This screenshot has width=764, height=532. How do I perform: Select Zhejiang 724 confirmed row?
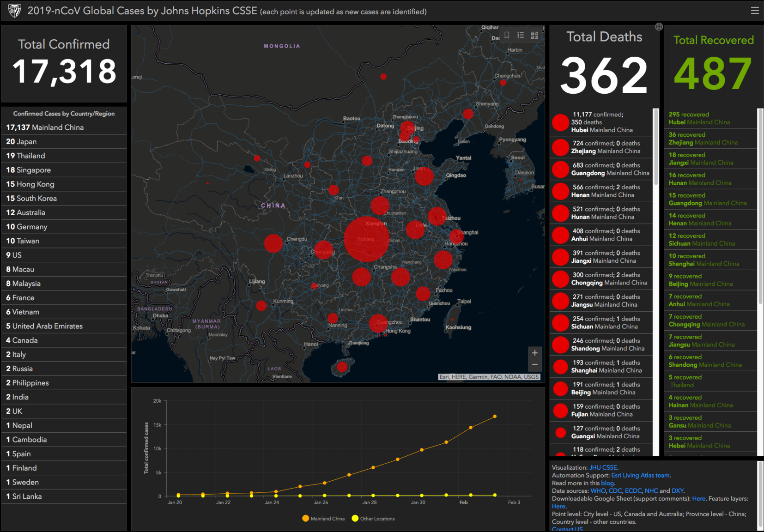coord(601,147)
